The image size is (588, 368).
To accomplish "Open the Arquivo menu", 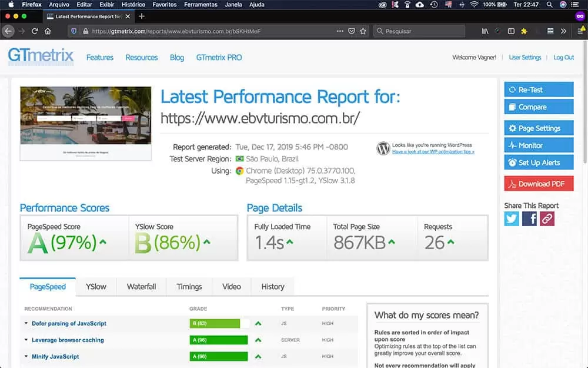I will pyautogui.click(x=59, y=5).
